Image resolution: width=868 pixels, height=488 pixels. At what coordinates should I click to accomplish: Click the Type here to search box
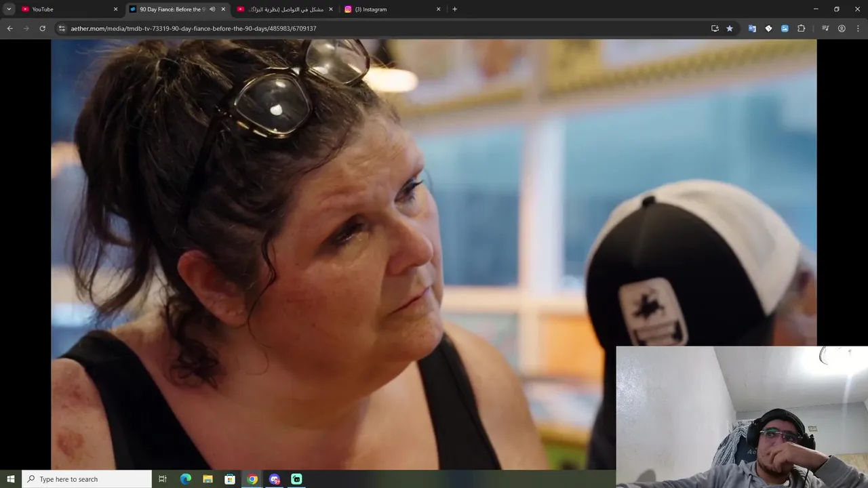pos(87,479)
